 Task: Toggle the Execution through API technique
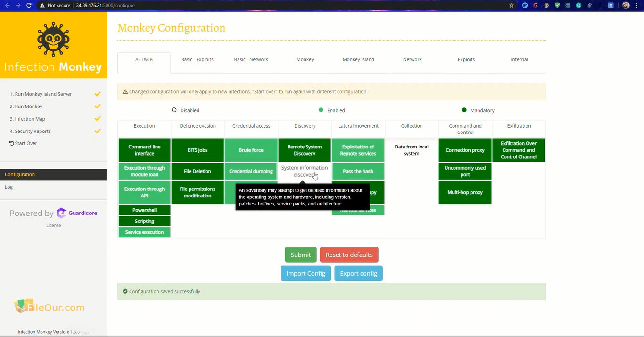pyautogui.click(x=144, y=192)
